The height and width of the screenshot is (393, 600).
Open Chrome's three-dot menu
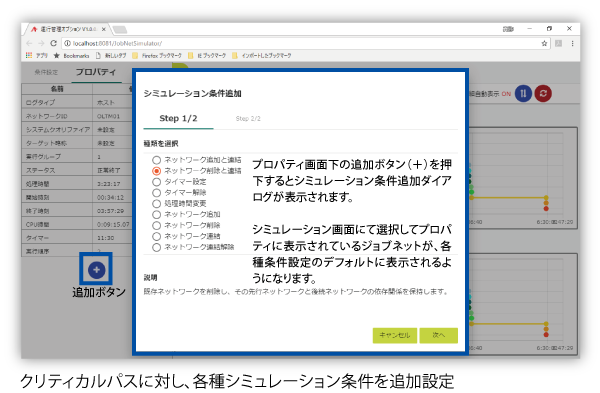pyautogui.click(x=572, y=44)
